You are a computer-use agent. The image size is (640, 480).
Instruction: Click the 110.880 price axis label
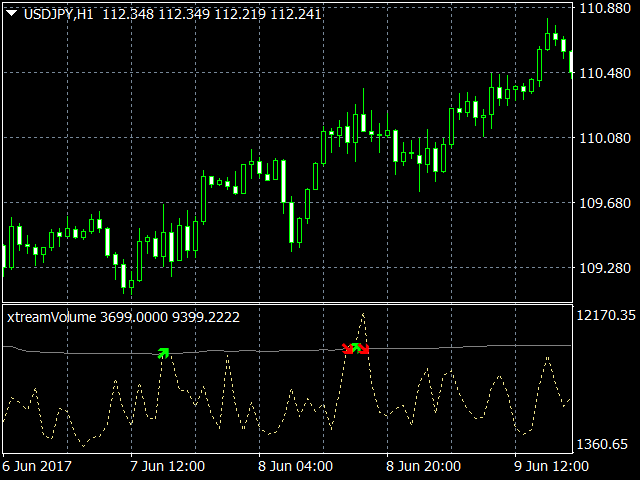coord(605,8)
